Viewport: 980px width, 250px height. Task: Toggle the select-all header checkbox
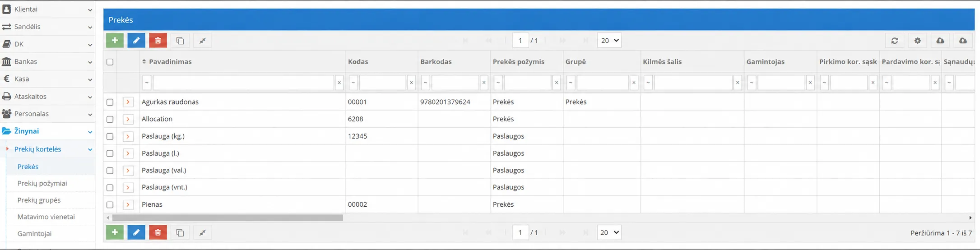point(110,62)
